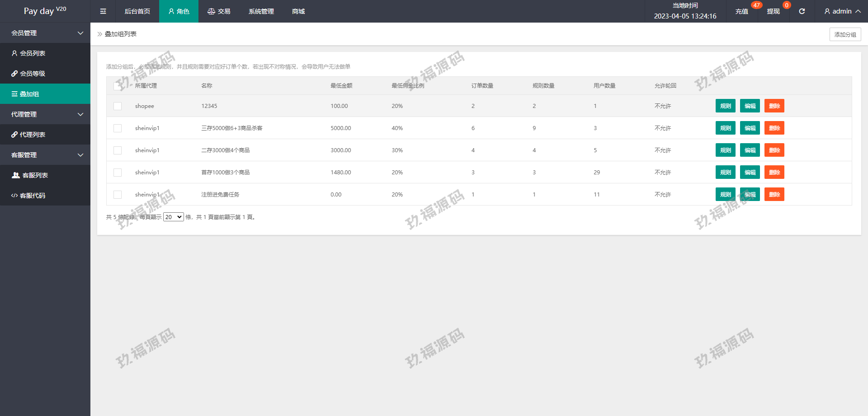Toggle the select-all checkbox in table header
868x416 pixels.
[118, 86]
